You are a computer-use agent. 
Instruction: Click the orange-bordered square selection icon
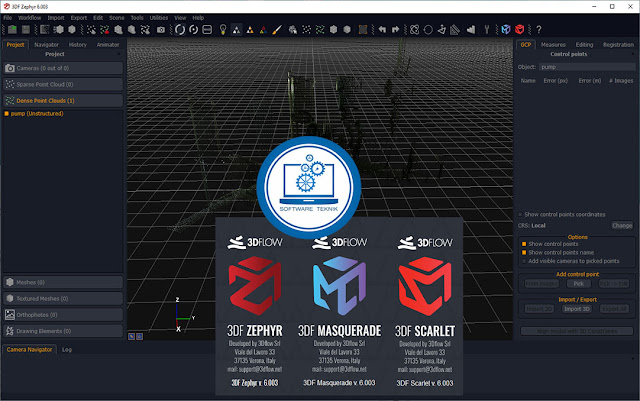pos(362,29)
